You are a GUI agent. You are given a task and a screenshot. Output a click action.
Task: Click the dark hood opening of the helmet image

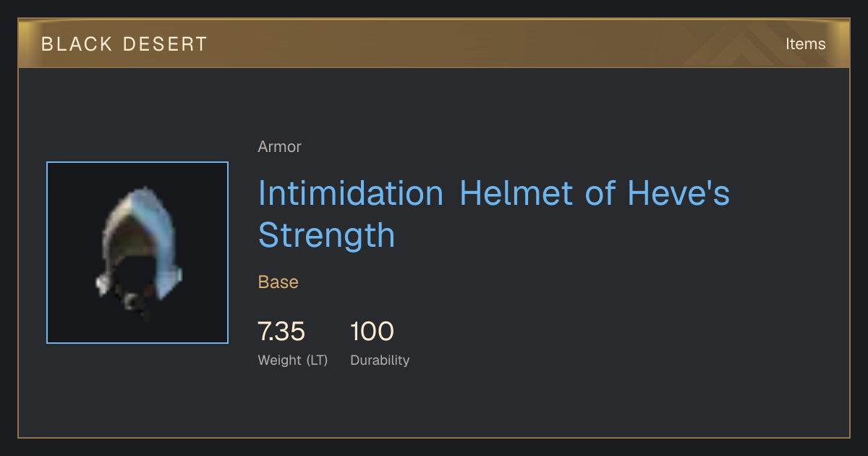(135, 275)
